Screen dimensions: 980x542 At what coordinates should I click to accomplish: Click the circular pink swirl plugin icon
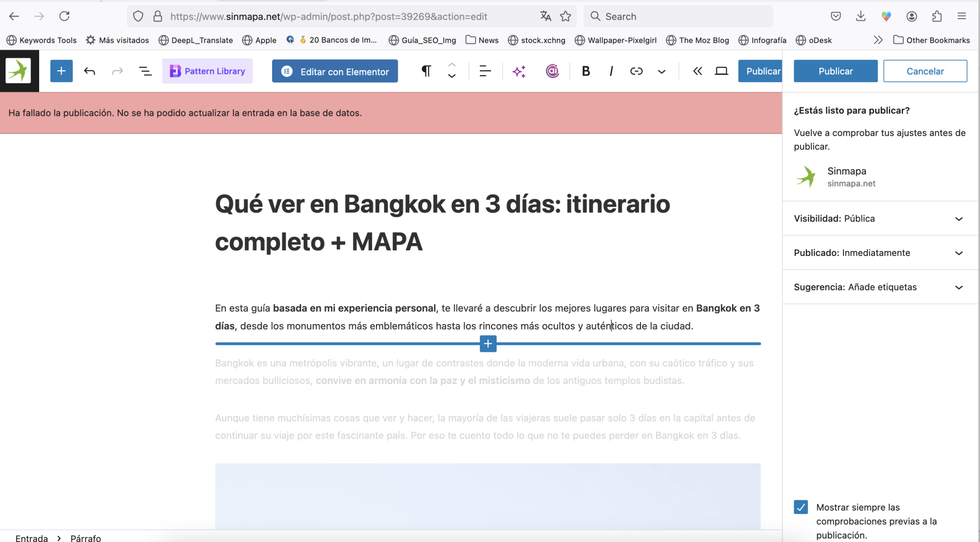pyautogui.click(x=552, y=71)
